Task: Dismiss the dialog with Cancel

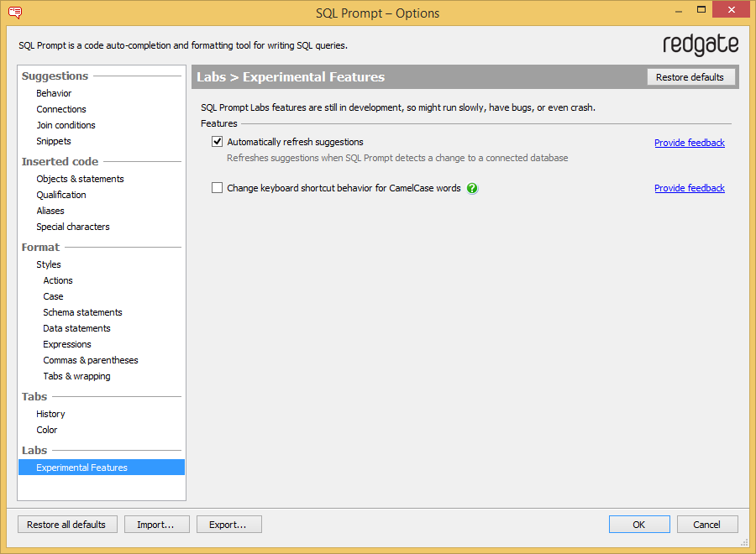Action: click(707, 524)
